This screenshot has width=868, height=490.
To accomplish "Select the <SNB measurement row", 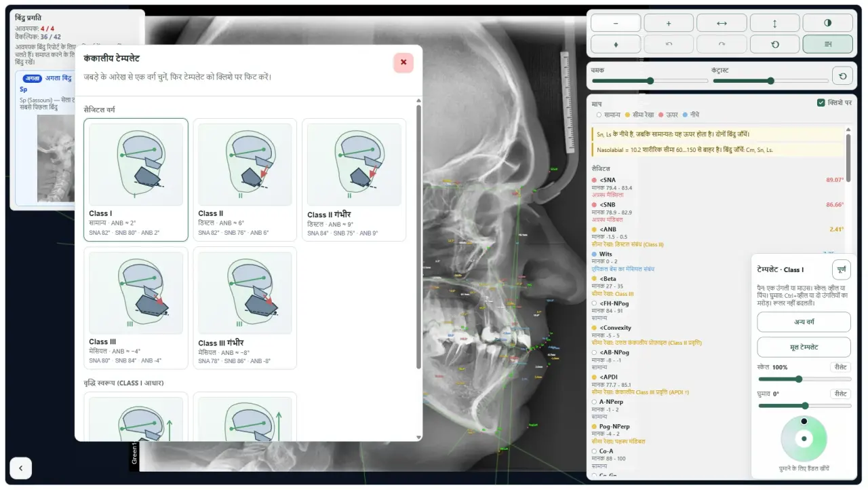I will 717,211.
